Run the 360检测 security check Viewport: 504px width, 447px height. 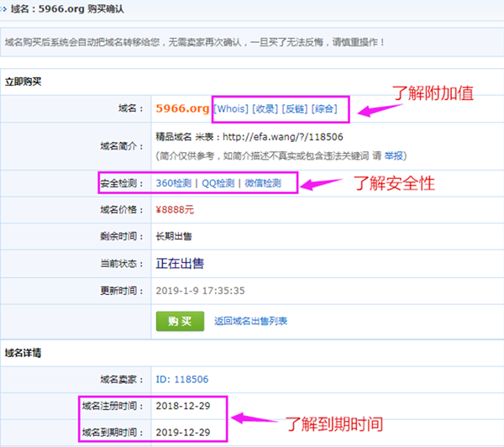[x=174, y=183]
